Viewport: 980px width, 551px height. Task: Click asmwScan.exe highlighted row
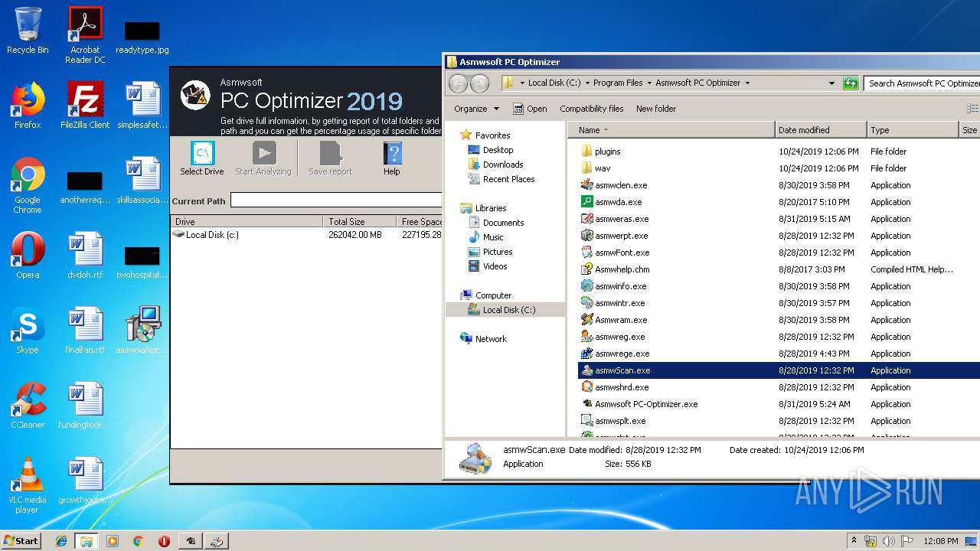tap(779, 370)
